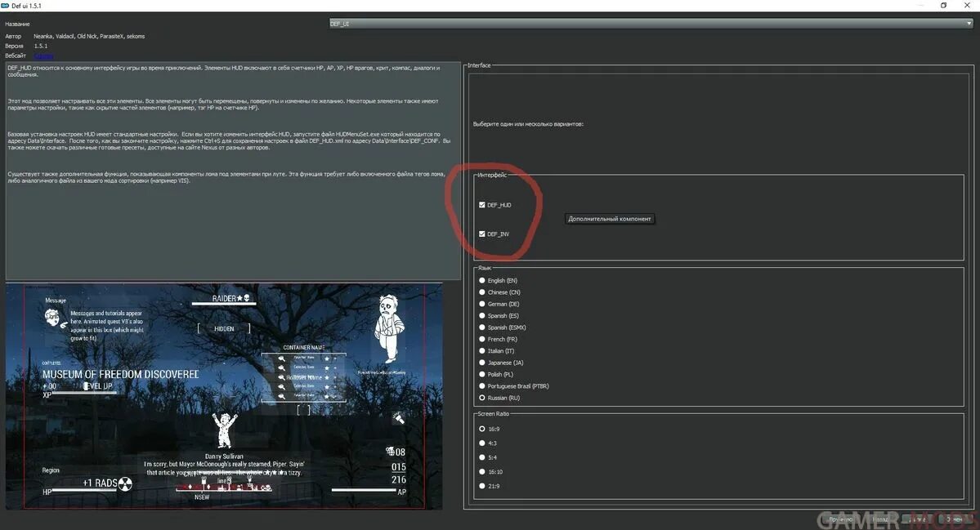The width and height of the screenshot is (980, 530).
Task: Click the Отмена (cancel) button
Action: coord(955,519)
